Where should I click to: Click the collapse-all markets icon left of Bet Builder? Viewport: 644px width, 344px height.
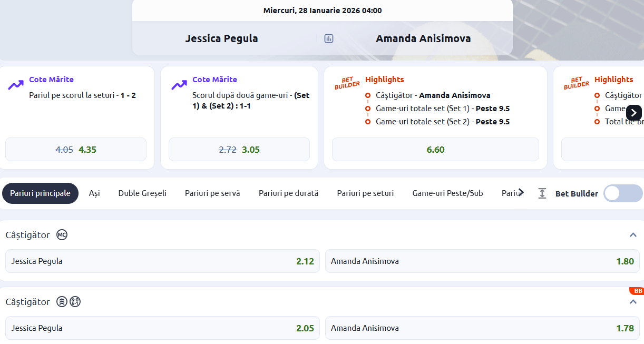(542, 193)
